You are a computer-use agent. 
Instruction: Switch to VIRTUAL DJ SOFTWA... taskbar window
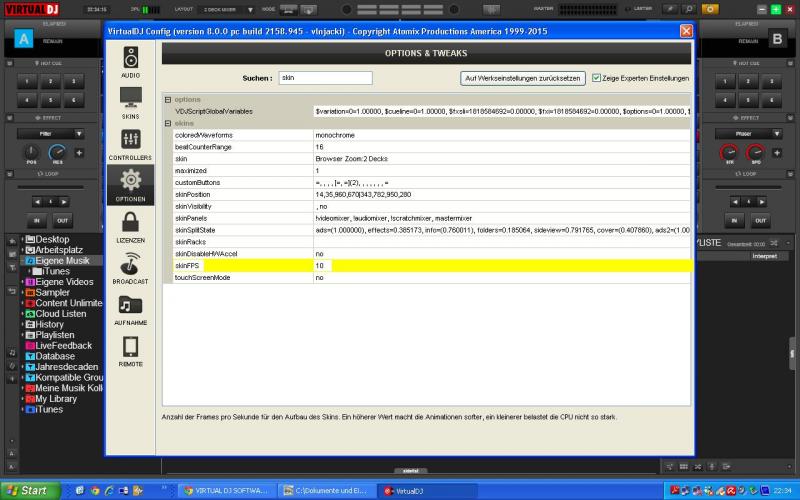[226, 491]
